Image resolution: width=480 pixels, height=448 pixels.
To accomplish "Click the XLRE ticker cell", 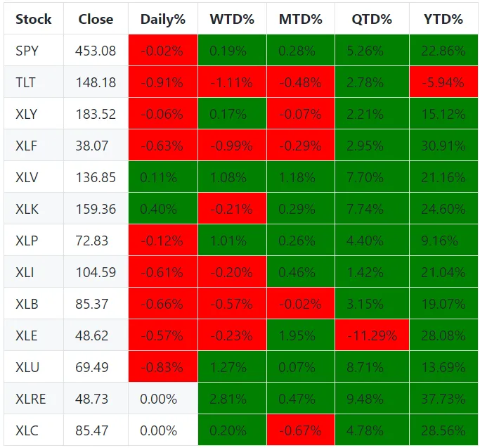I will (34, 399).
